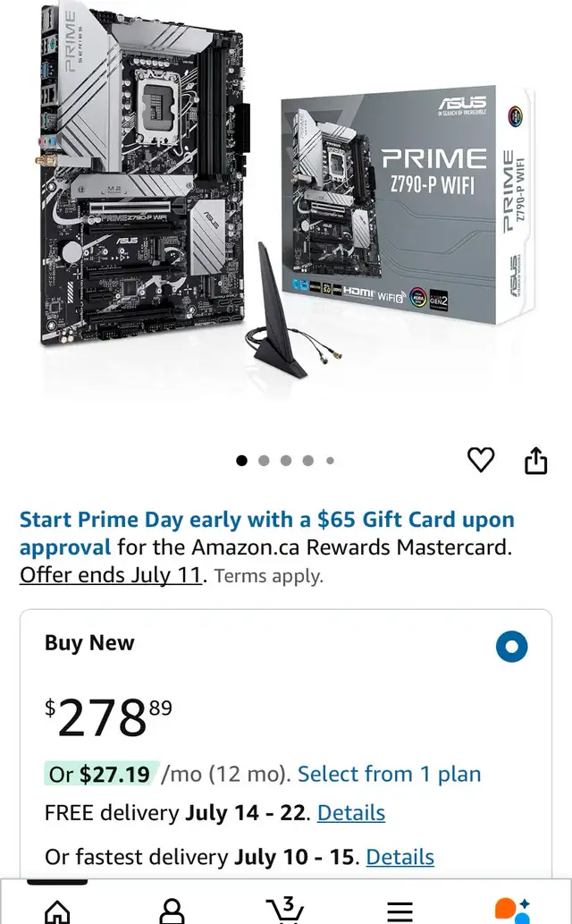Click Offer ends July 11 link
This screenshot has height=924, width=572.
point(111,574)
